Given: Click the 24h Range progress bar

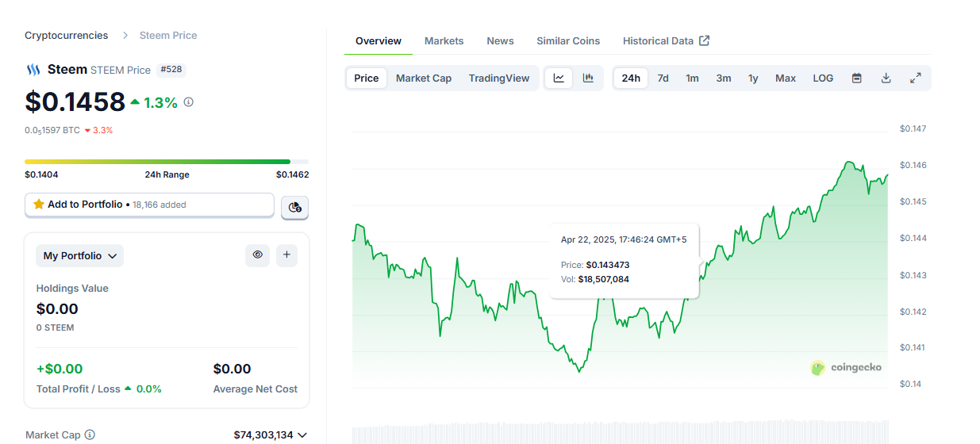Looking at the screenshot, I should [167, 162].
